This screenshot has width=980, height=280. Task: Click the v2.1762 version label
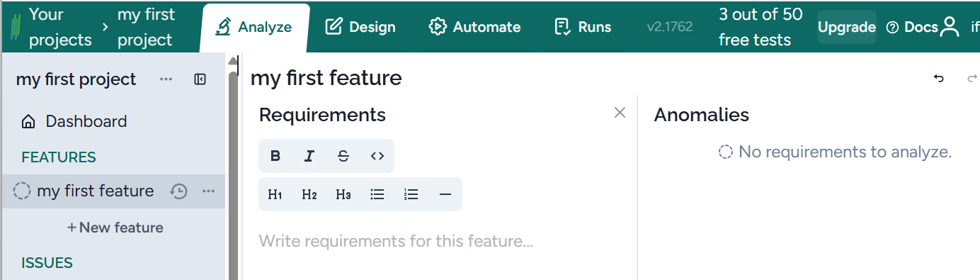coord(670,28)
